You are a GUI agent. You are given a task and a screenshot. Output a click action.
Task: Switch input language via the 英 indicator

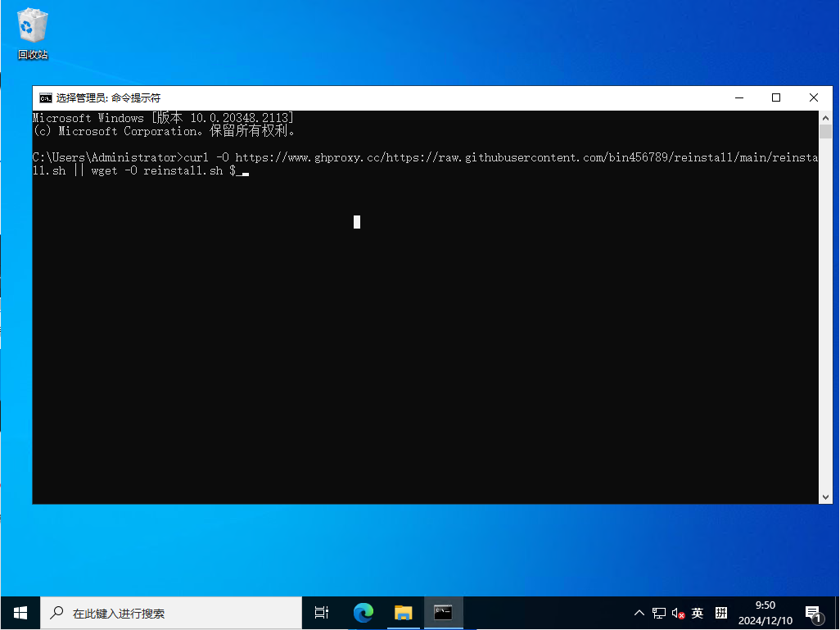(697, 613)
